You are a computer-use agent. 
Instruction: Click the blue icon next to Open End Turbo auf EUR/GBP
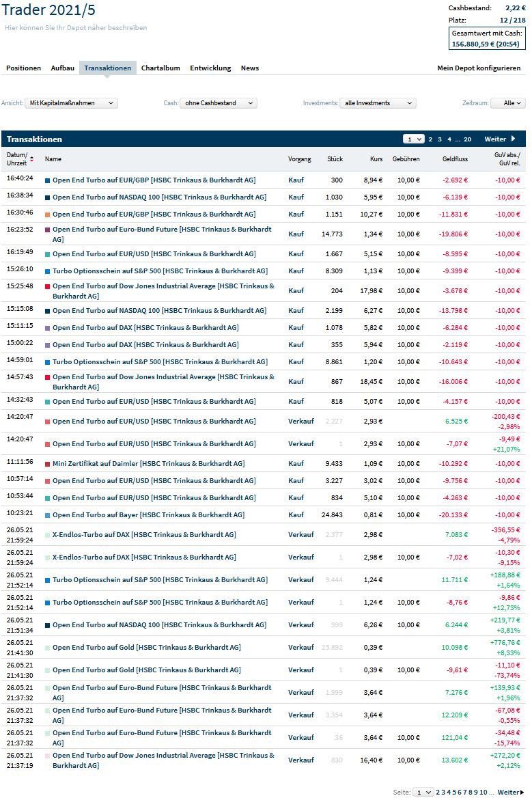[x=46, y=180]
